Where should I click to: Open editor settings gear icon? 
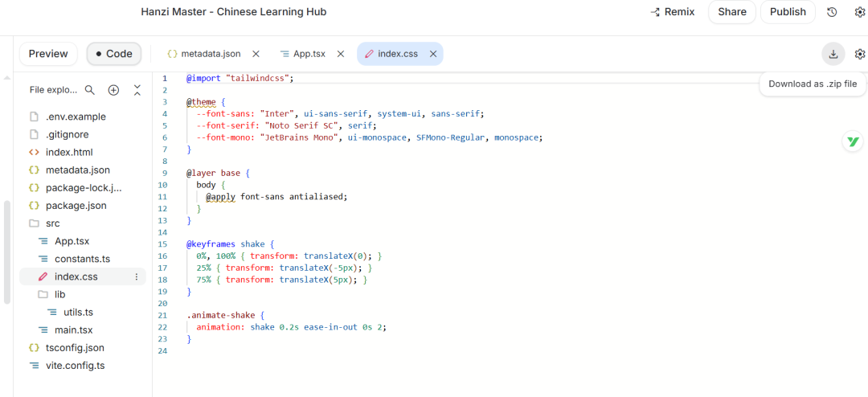click(860, 54)
